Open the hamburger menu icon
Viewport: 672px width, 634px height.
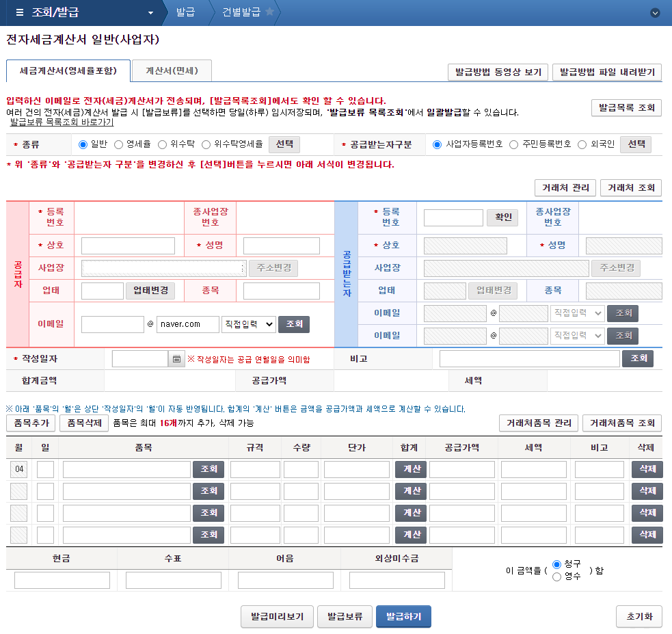click(x=19, y=12)
